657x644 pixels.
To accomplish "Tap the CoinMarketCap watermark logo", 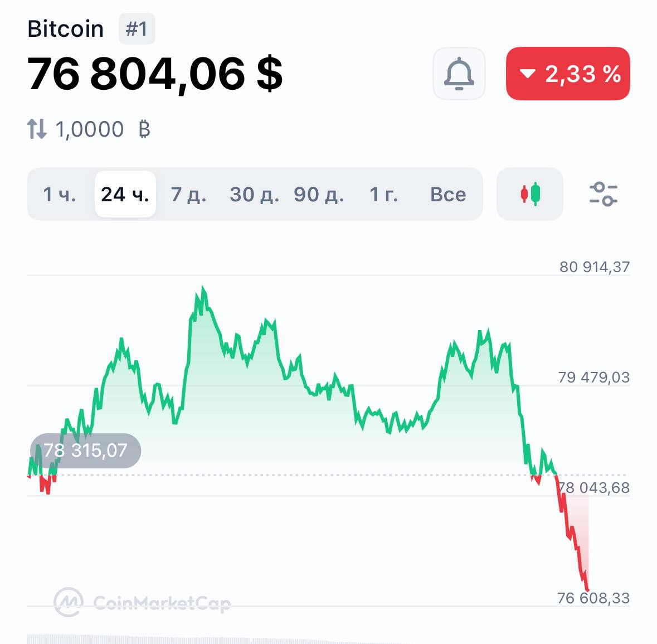I will pyautogui.click(x=143, y=603).
